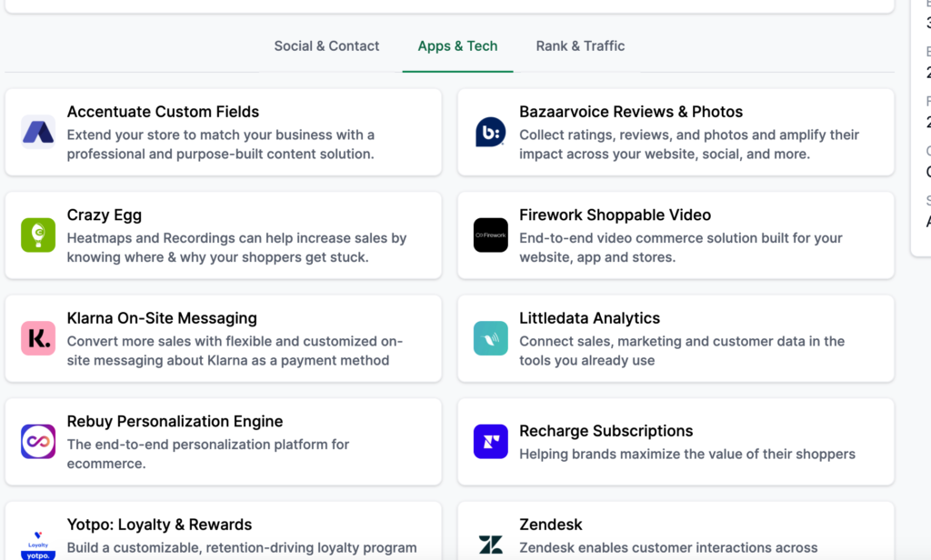The width and height of the screenshot is (931, 560).
Task: Click the blue Recharge Subscriptions icon
Action: 490,442
